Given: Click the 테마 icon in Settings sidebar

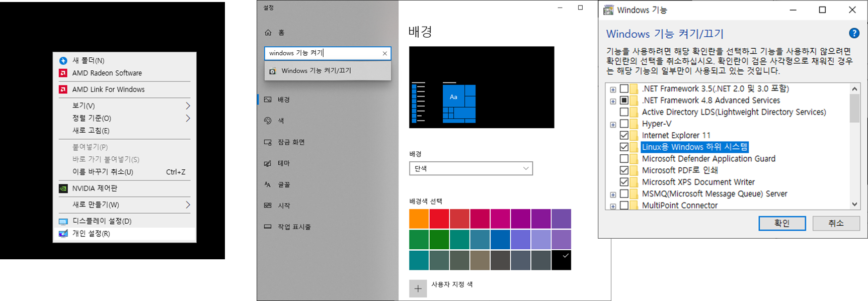Looking at the screenshot, I should click(268, 163).
